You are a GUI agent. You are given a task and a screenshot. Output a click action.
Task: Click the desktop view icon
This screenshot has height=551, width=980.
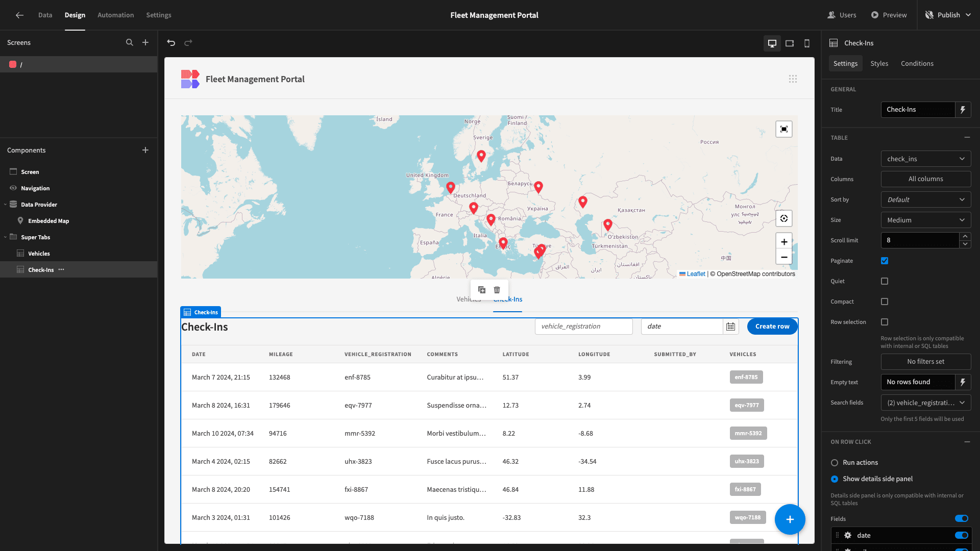point(772,42)
